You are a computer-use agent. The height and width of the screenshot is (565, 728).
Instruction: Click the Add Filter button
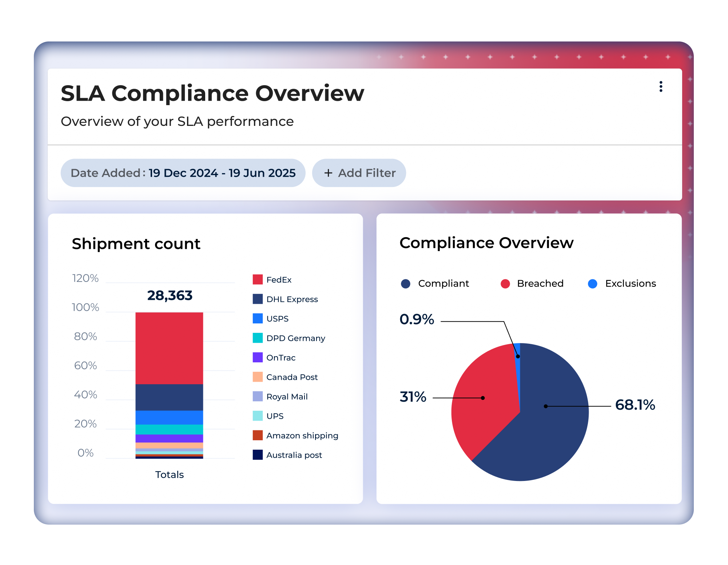coord(359,173)
